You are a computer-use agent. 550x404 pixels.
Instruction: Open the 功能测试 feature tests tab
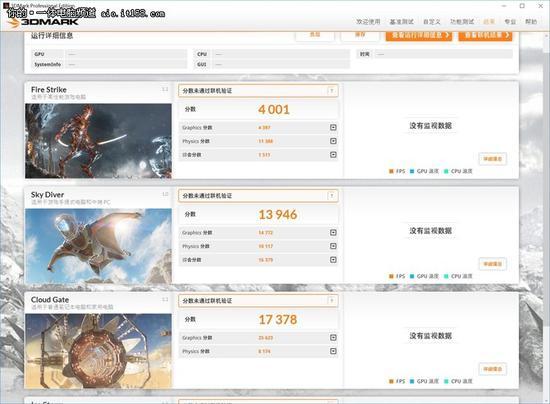pos(462,22)
